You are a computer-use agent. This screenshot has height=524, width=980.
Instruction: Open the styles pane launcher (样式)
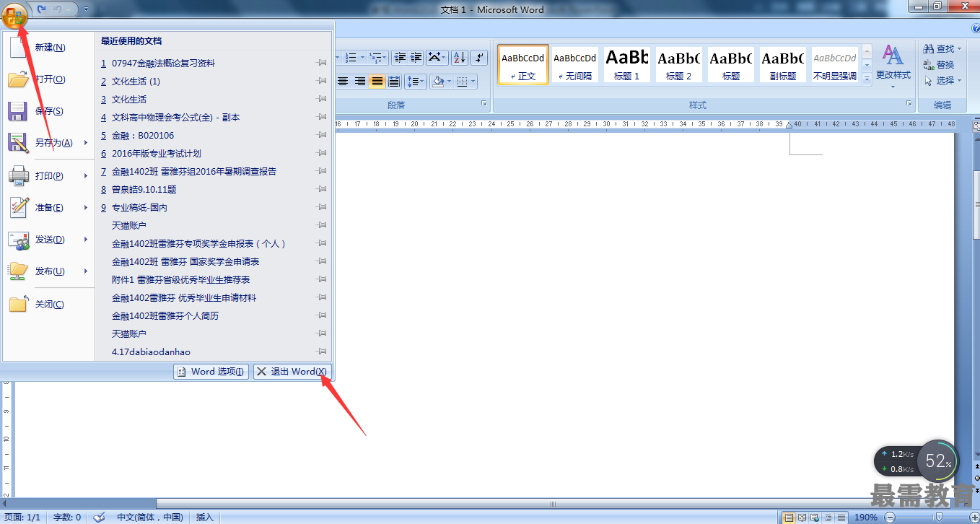(909, 105)
